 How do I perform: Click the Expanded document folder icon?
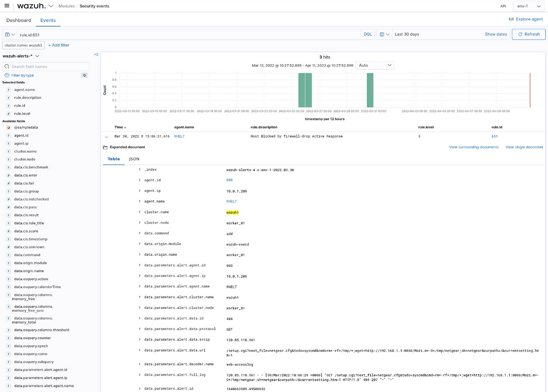[x=105, y=147]
